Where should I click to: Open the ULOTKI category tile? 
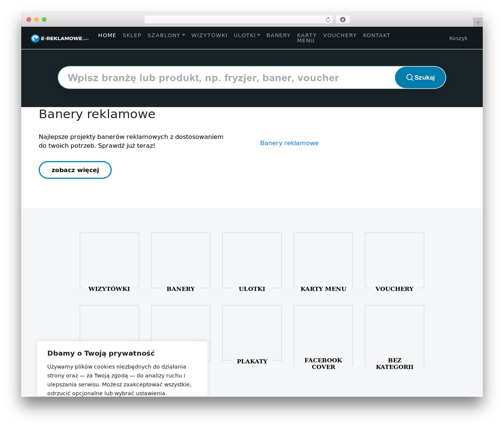(252, 263)
